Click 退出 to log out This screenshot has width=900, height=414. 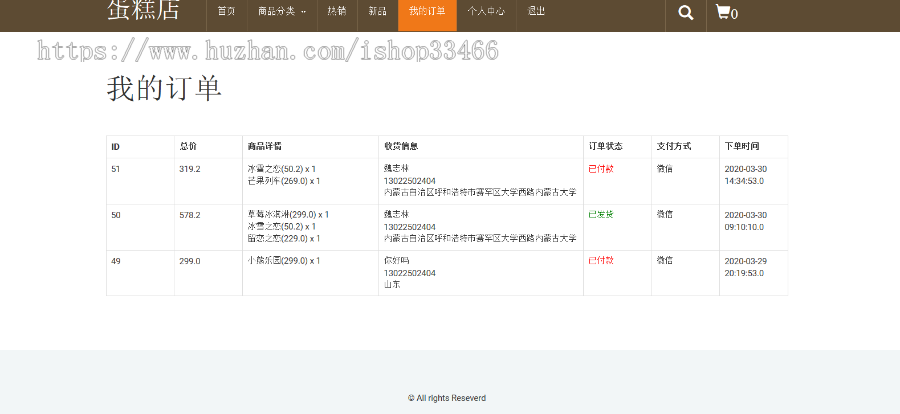(536, 11)
